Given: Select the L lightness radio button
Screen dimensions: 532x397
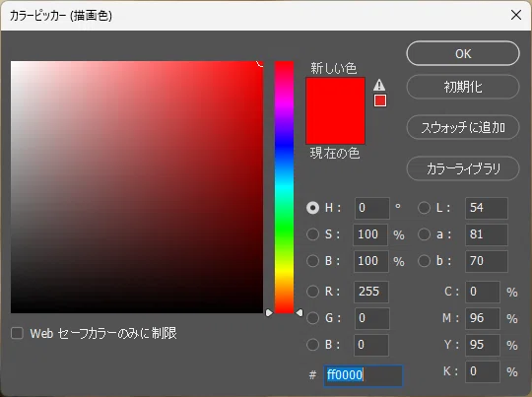Looking at the screenshot, I should [424, 208].
